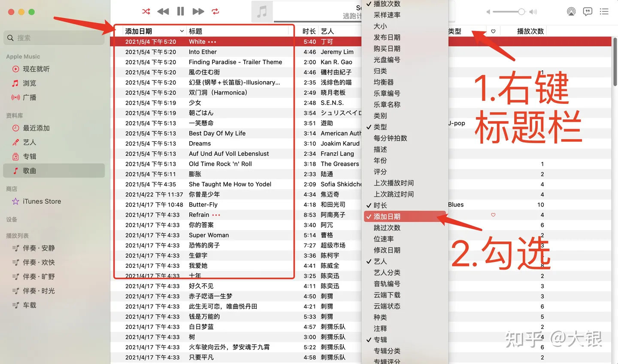Adjust the volume slider knob
Viewport: 618px width, 364px height.
tap(521, 12)
